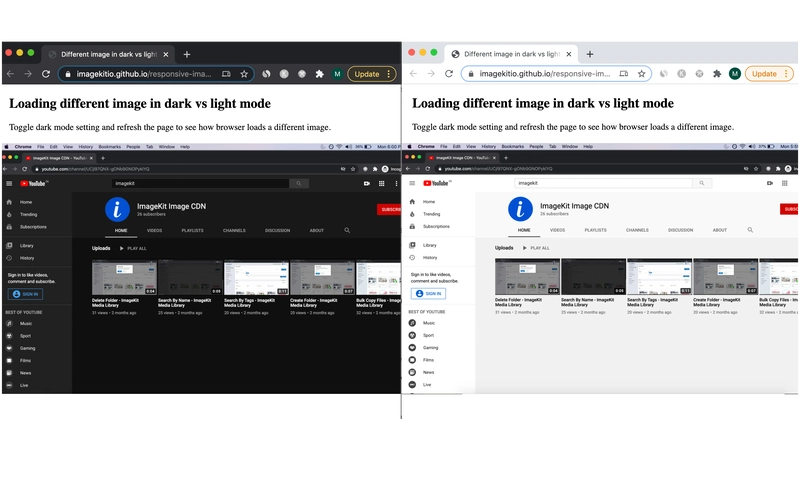Screen dimensions: 800x500
Task: Reload the page in the light-mode Chrome window
Action: click(449, 73)
